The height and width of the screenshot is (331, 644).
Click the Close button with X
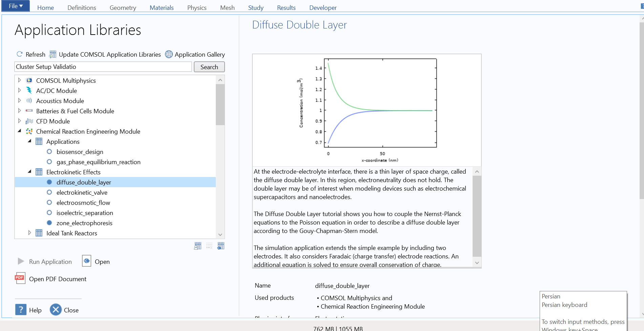(56, 310)
